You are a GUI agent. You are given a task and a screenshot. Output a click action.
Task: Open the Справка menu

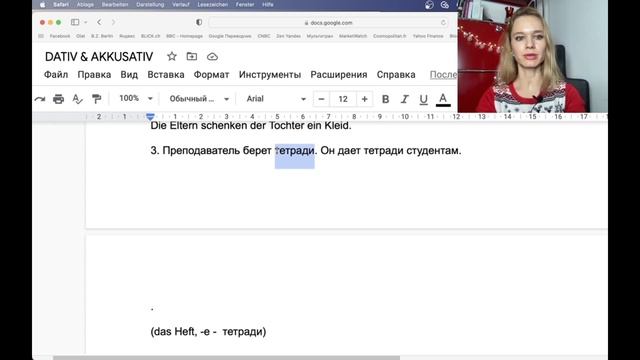pos(396,75)
